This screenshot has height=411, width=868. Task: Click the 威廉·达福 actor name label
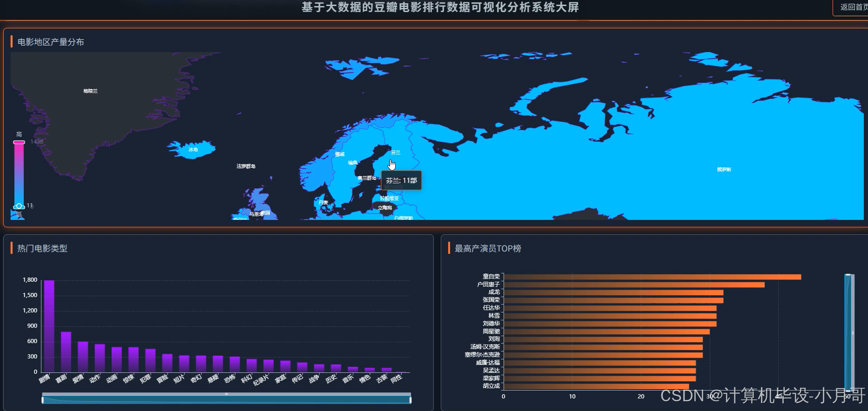pos(488,363)
